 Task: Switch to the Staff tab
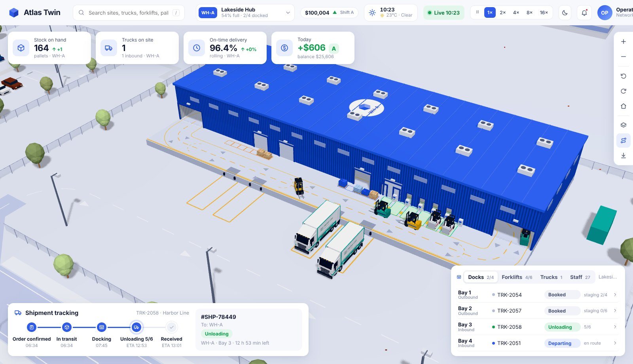pos(580,277)
